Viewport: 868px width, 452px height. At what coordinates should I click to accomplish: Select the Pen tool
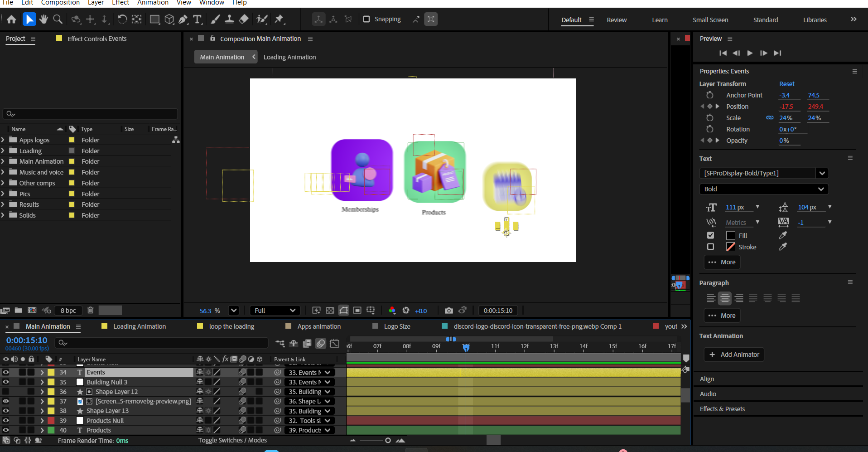(x=183, y=19)
